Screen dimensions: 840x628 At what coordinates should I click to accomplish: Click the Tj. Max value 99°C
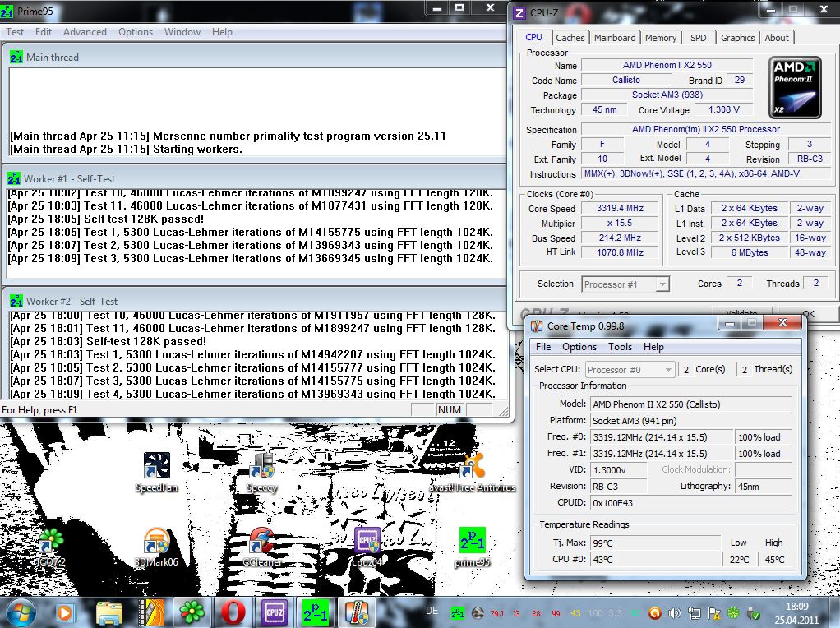click(x=655, y=543)
